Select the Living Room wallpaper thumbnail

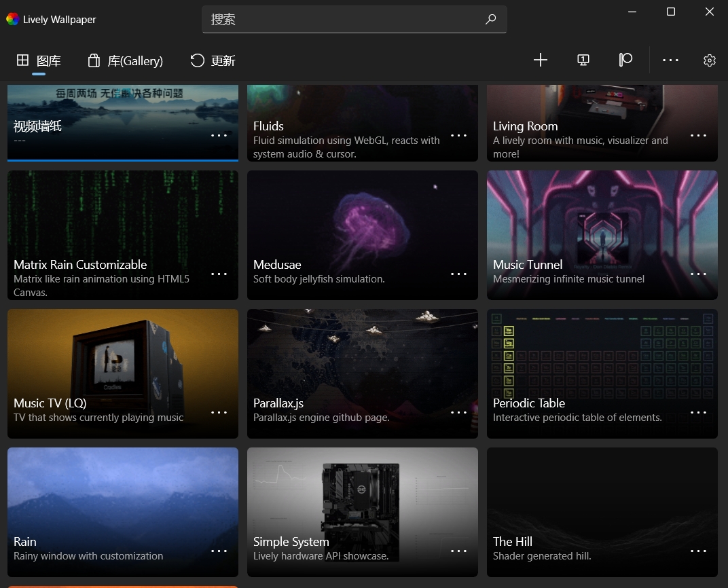(x=602, y=123)
